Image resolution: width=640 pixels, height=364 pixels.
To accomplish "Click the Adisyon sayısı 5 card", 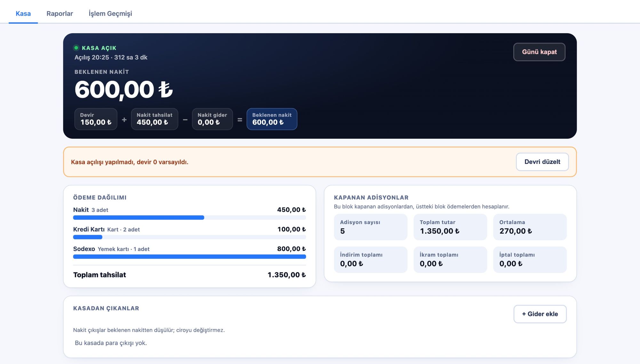I will 371,227.
